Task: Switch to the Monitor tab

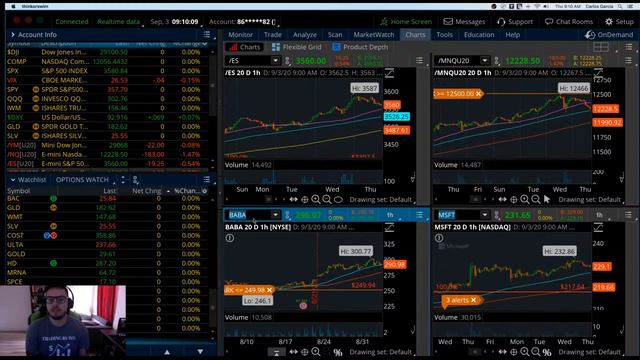Action: tap(240, 35)
